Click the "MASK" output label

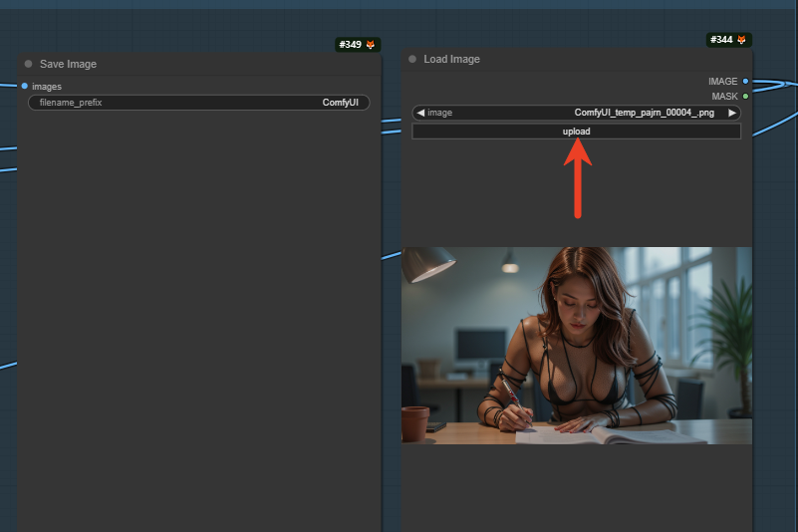(724, 97)
